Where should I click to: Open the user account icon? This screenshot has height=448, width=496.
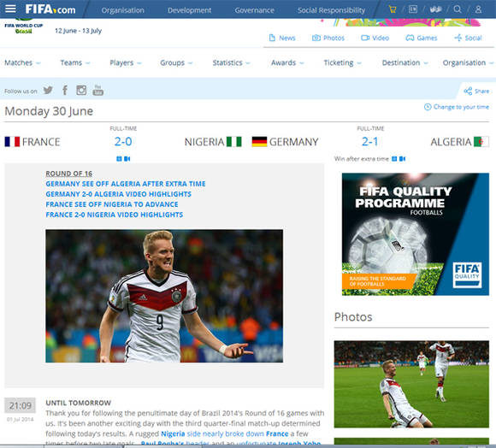[478, 9]
